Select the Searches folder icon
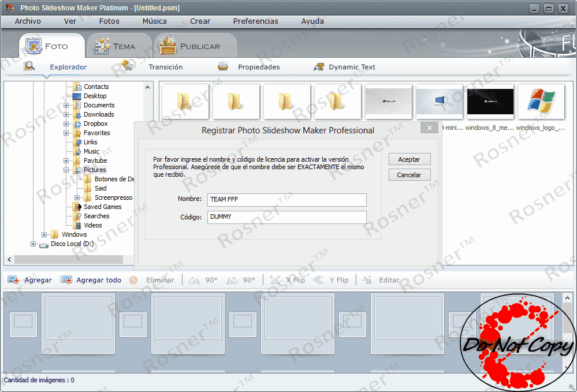 [x=77, y=216]
